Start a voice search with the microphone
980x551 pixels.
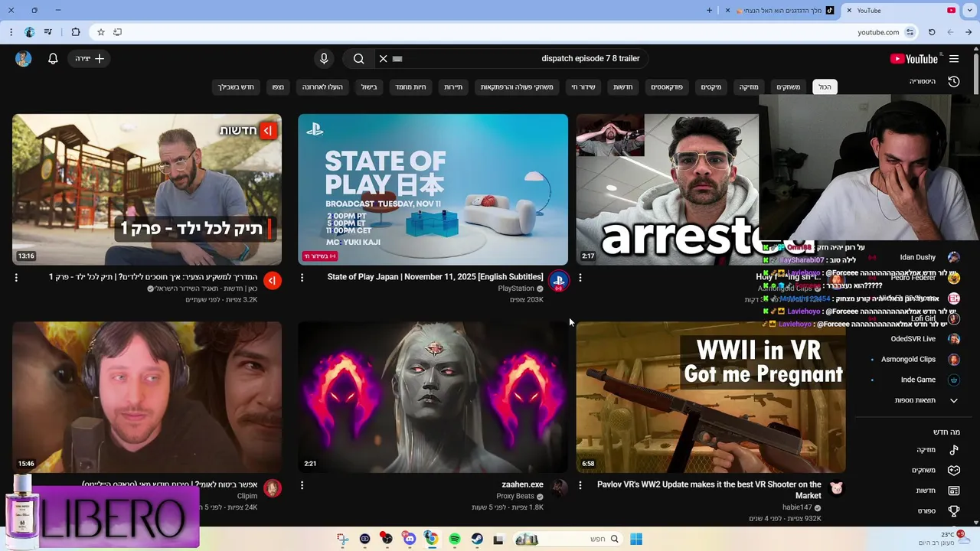coord(324,59)
